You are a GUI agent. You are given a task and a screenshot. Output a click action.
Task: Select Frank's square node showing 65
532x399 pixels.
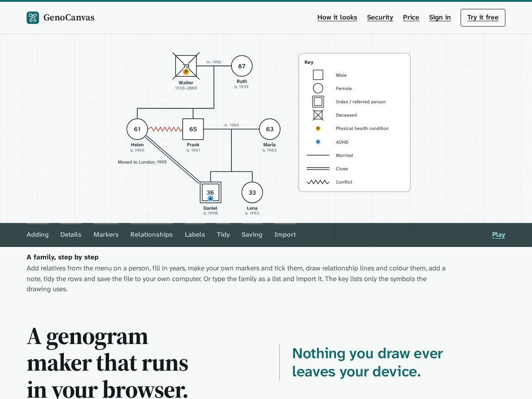point(193,129)
